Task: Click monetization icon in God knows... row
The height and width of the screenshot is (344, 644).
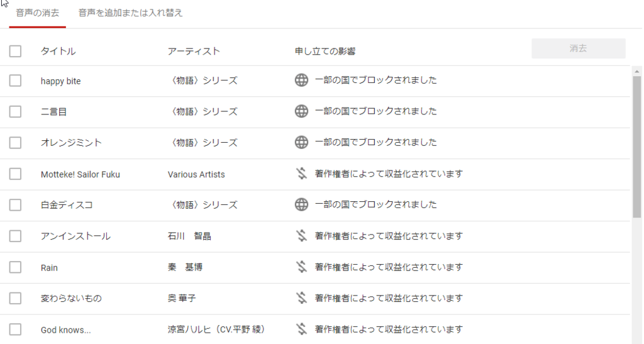Action: tap(301, 329)
